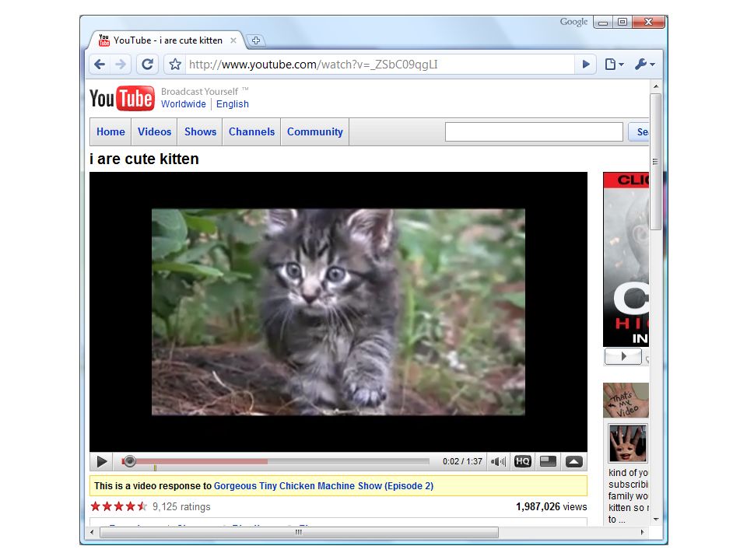Click the YouTube search input box
This screenshot has height=560, width=747.
(534, 132)
